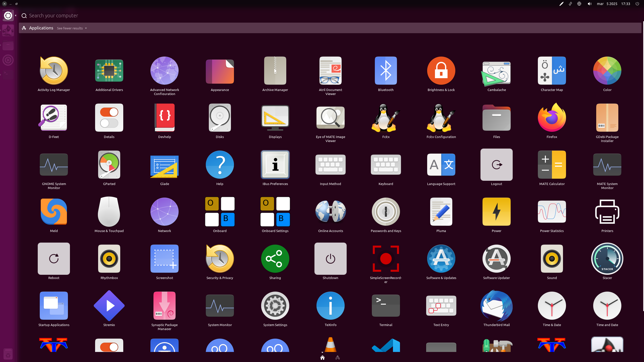The height and width of the screenshot is (362, 644).
Task: Open the Details icon
Action: coord(109,118)
